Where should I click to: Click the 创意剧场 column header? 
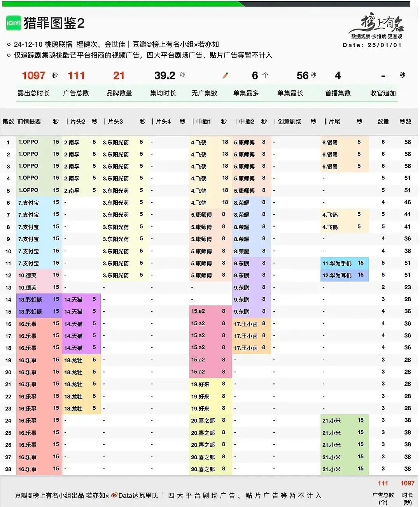click(x=290, y=122)
